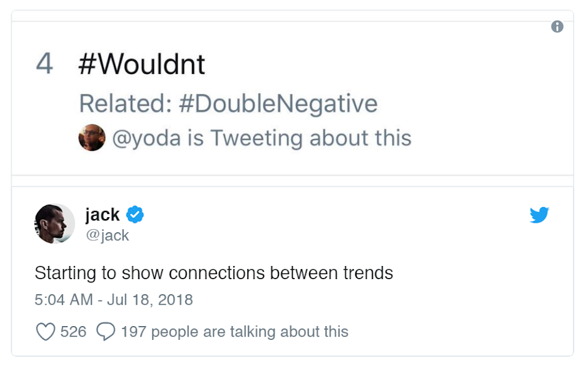This screenshot has width=588, height=373.
Task: Click the display name "jack"
Action: pyautogui.click(x=102, y=215)
